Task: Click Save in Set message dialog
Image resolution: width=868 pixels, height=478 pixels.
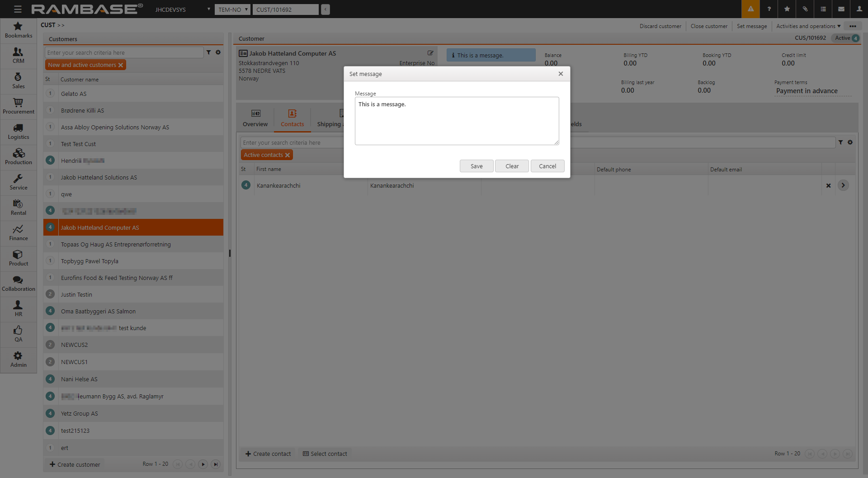Action: [x=476, y=166]
